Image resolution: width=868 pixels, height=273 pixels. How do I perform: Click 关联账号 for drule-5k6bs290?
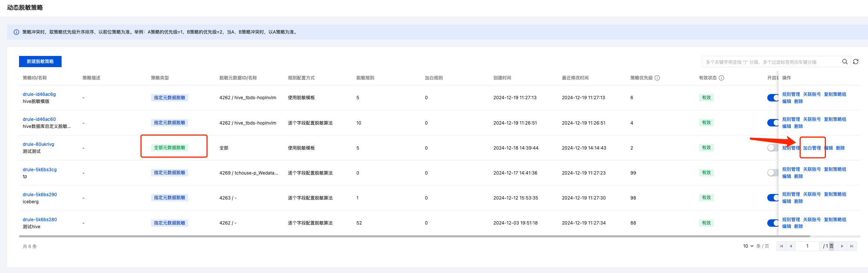click(x=812, y=194)
